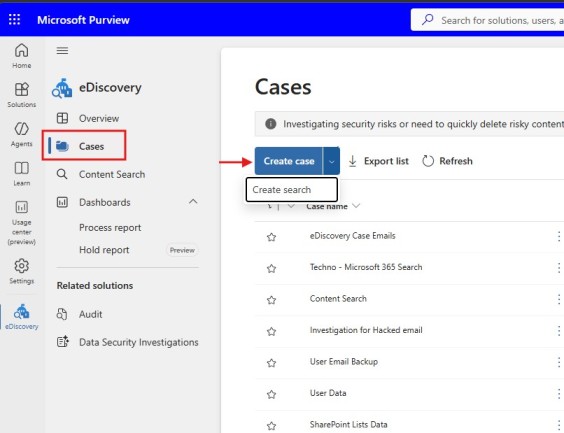
Task: Open the Create case dropdown arrow
Action: (331, 161)
